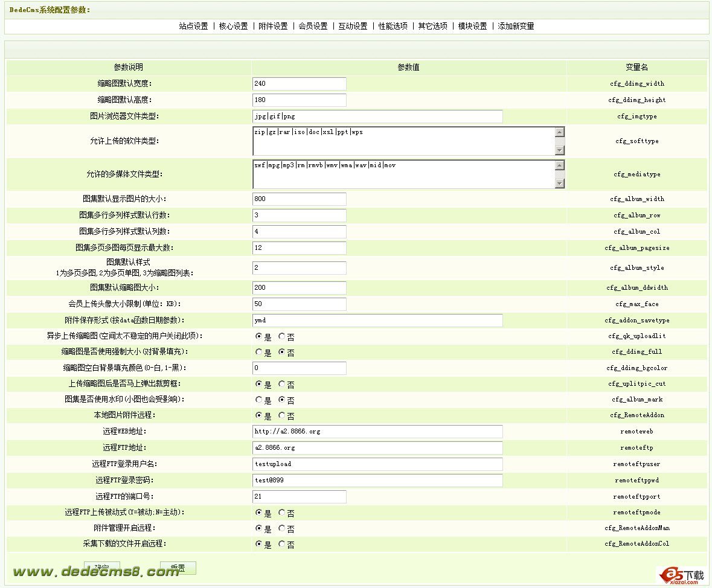Click the down scroll arrow of the 软件类型 textarea

click(x=561, y=150)
